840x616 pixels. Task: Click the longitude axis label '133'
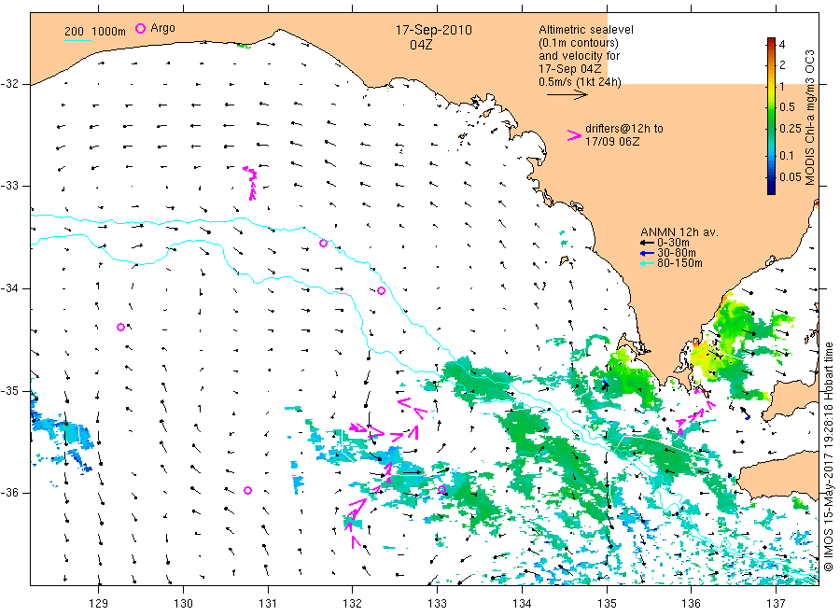pyautogui.click(x=437, y=604)
